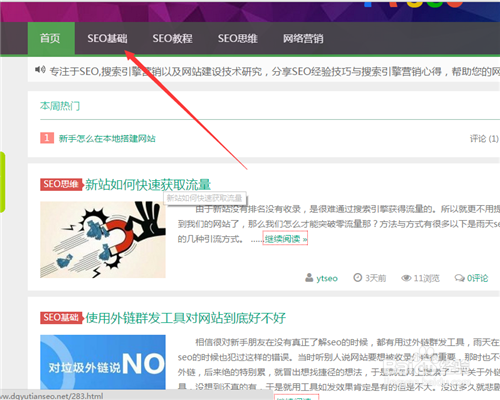Click the 3天前 post time text
Screen dimensions: 500x400
pyautogui.click(x=375, y=278)
